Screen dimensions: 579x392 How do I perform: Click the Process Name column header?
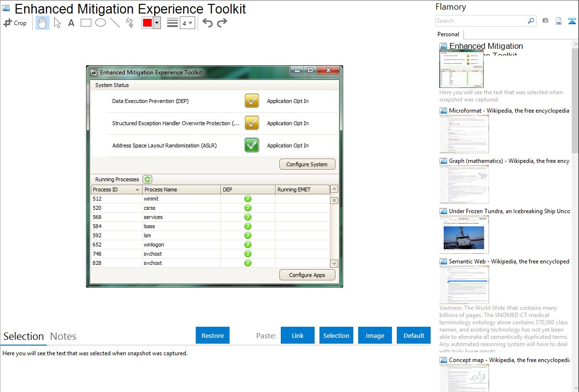tap(181, 189)
